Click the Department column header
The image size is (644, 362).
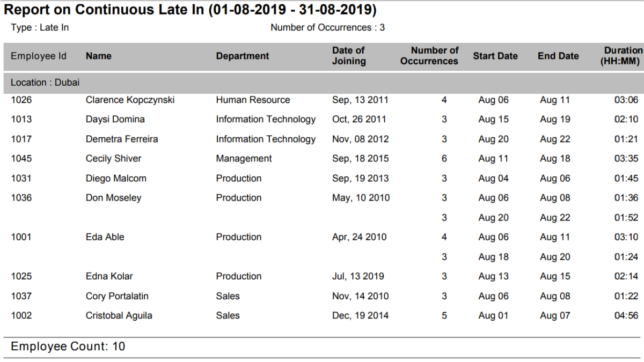pos(243,56)
